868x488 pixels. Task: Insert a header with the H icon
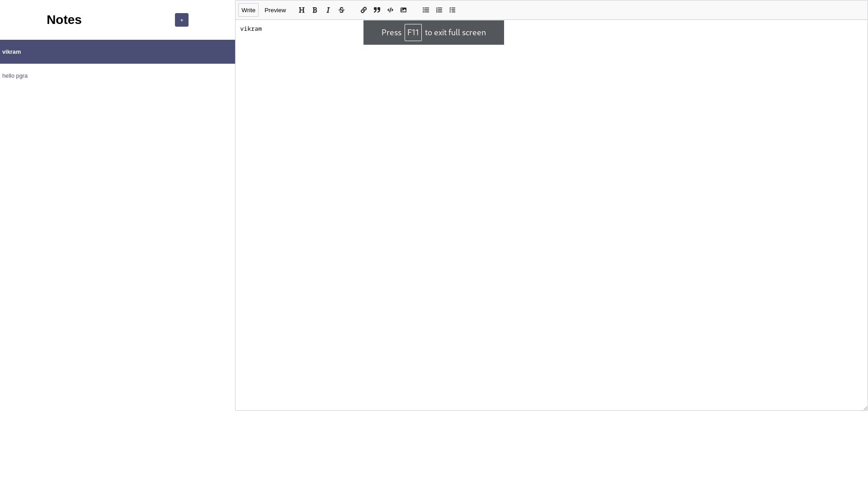[x=302, y=10]
